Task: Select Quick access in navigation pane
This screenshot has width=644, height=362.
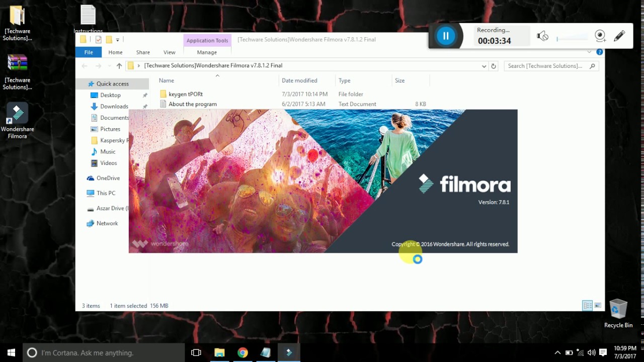Action: pyautogui.click(x=112, y=84)
